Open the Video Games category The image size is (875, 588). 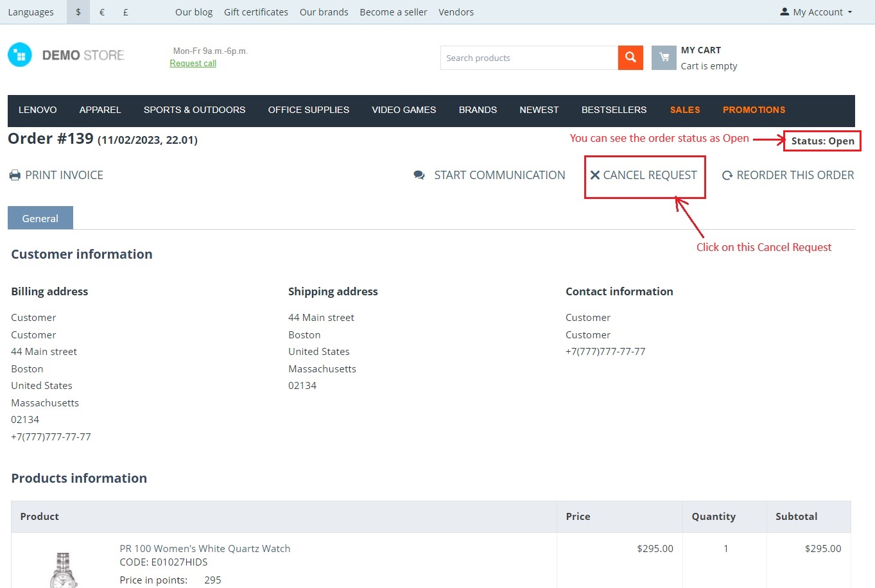pyautogui.click(x=404, y=110)
